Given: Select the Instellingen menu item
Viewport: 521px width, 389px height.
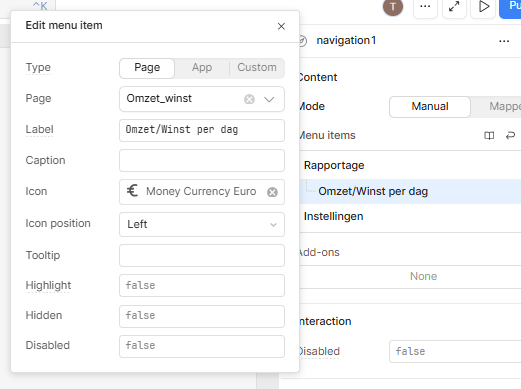Looking at the screenshot, I should [411, 216].
